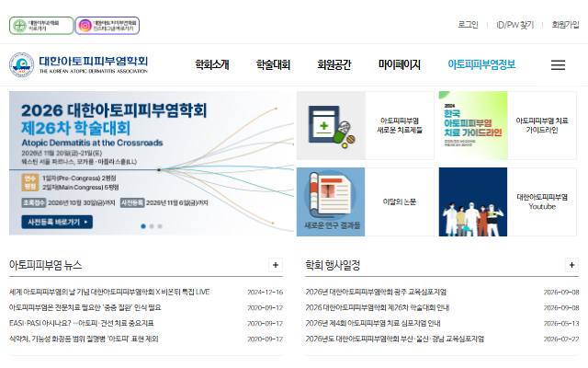
Task: Open the 광주 교육심포지엄 event
Action: click(x=376, y=292)
